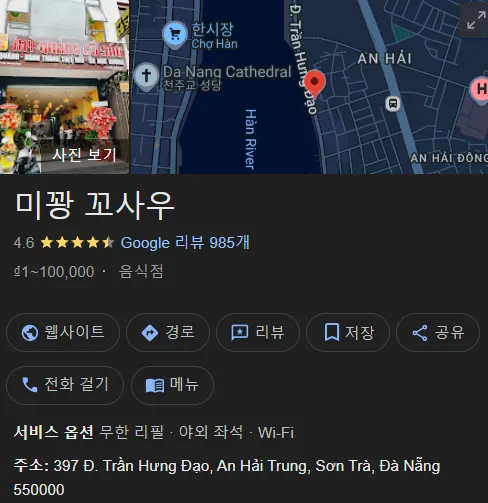
Task: Open the restaurant 웹사이트 globe button
Action: [x=63, y=332]
